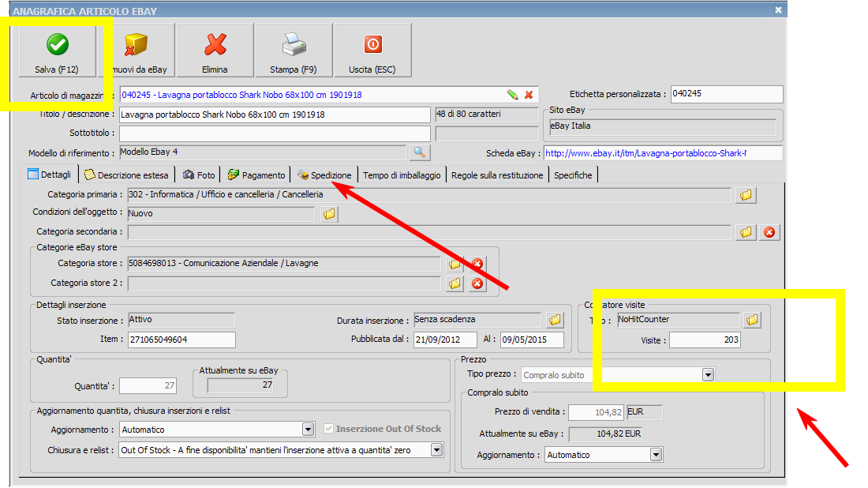Click the Pubblicata dal date field
Viewport: 868px width, 488px height.
[x=445, y=340]
